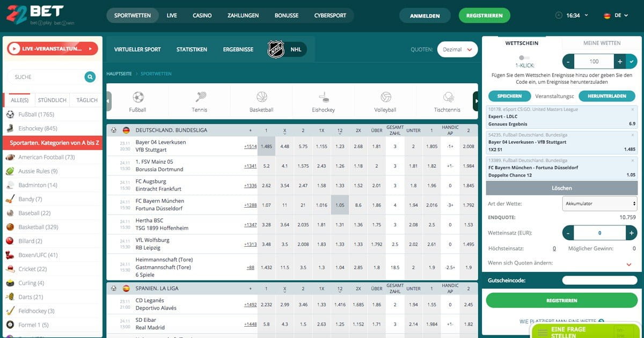Remove the Expert - LDLC bet from slip

[633, 109]
